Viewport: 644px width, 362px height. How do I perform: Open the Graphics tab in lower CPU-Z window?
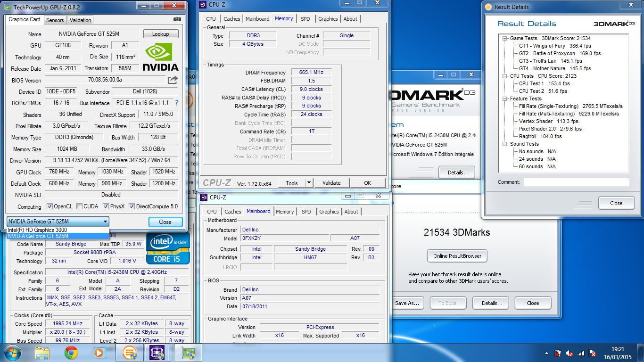tap(329, 212)
